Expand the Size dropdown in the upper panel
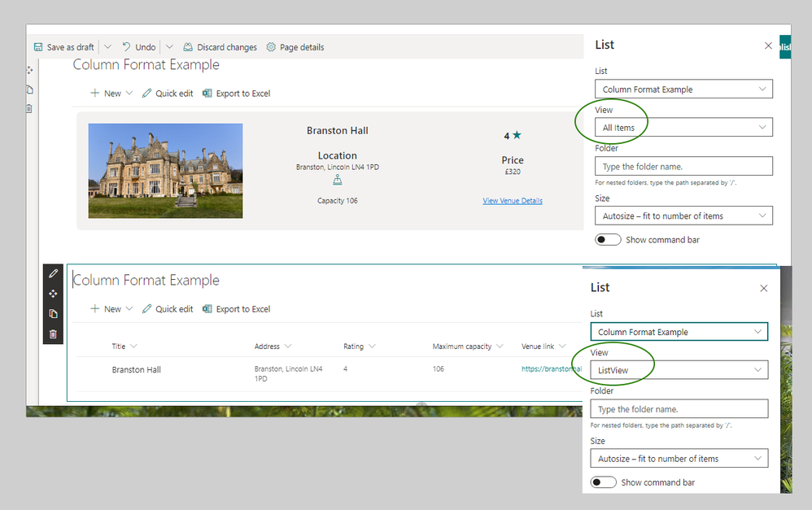Screen dimensions: 812x510 click(x=683, y=216)
